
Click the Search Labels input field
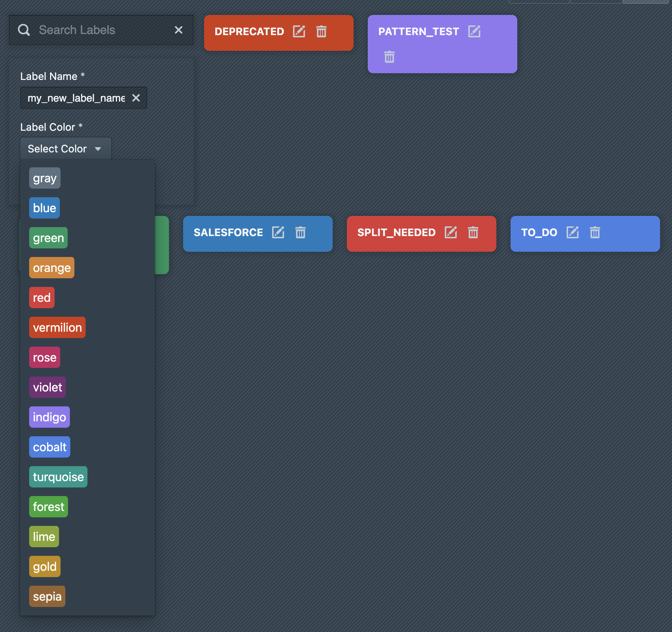(101, 30)
